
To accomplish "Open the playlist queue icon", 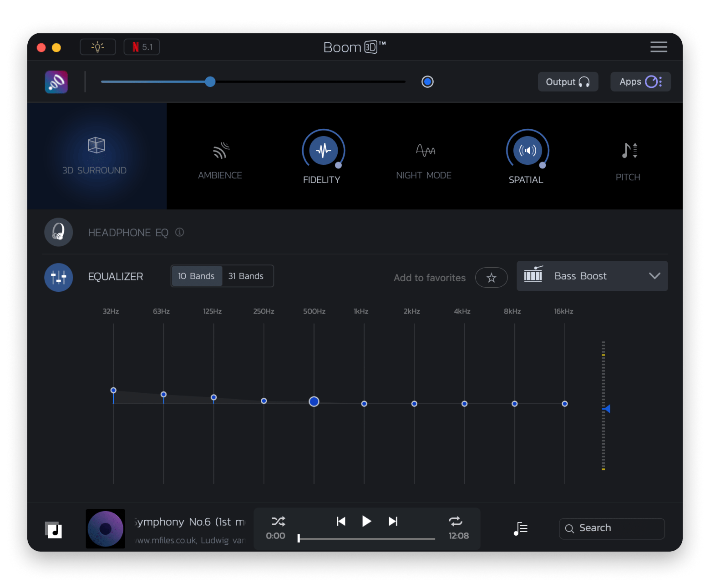I will [520, 528].
